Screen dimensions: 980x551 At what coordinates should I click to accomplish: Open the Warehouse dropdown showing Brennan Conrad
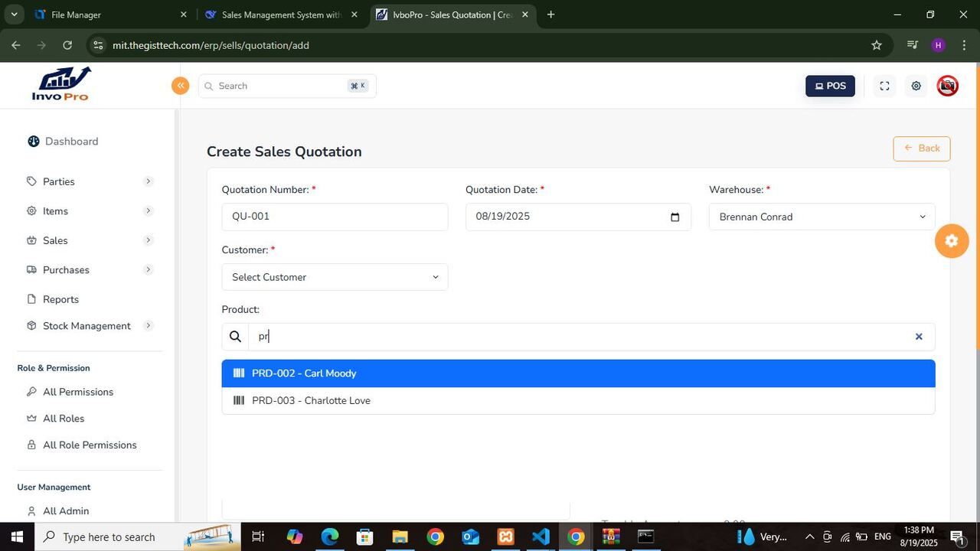pos(822,217)
